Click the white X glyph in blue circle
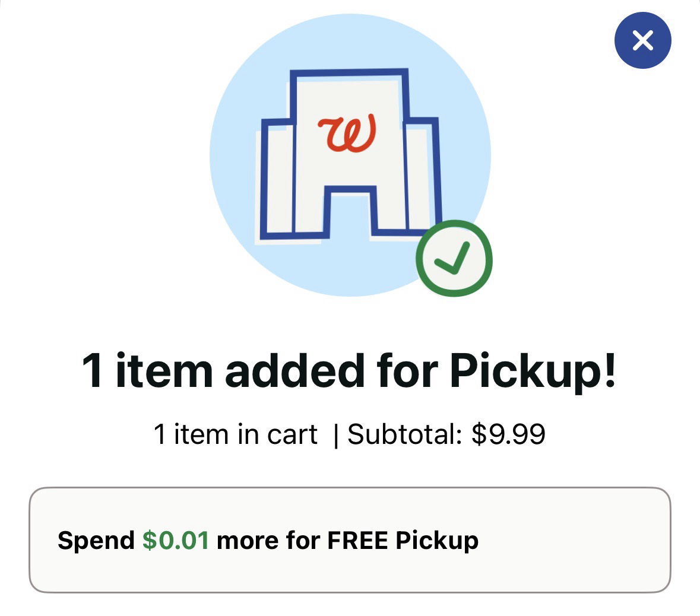This screenshot has height=616, width=700. [642, 41]
